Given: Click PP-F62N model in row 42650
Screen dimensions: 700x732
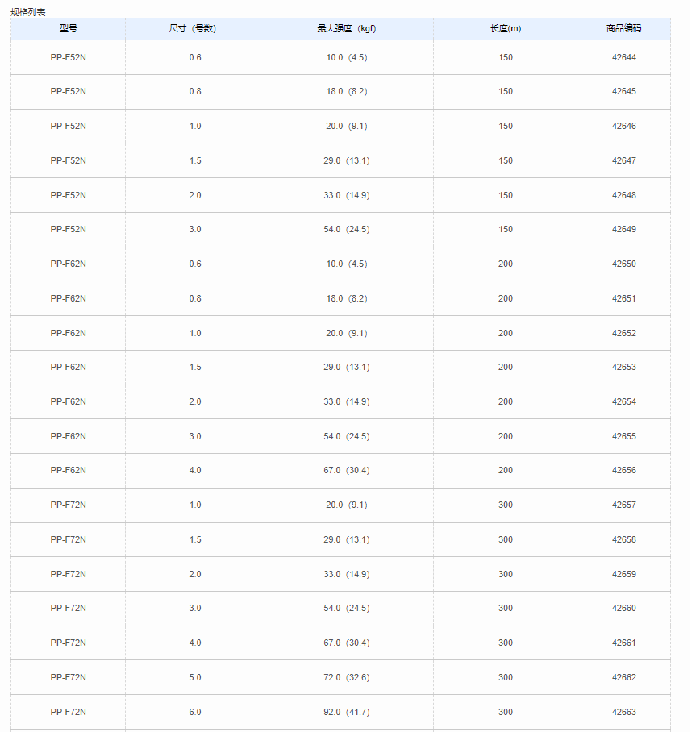Looking at the screenshot, I should pyautogui.click(x=69, y=264).
